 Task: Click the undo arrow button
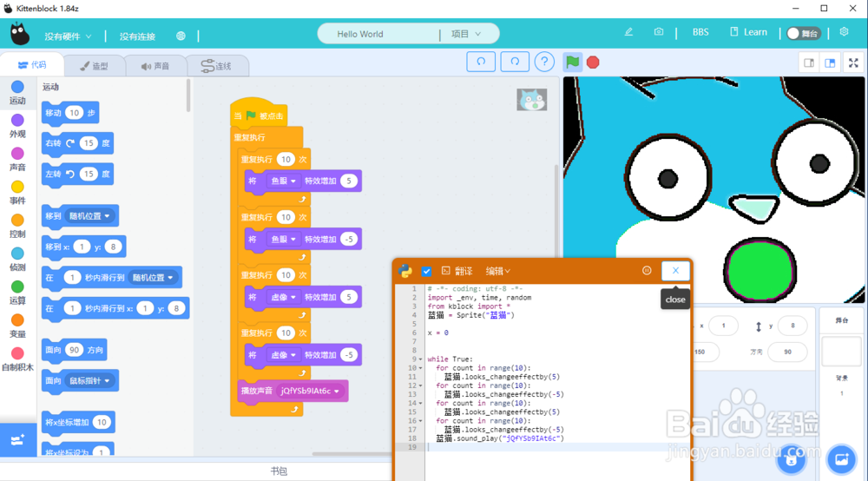tap(481, 62)
